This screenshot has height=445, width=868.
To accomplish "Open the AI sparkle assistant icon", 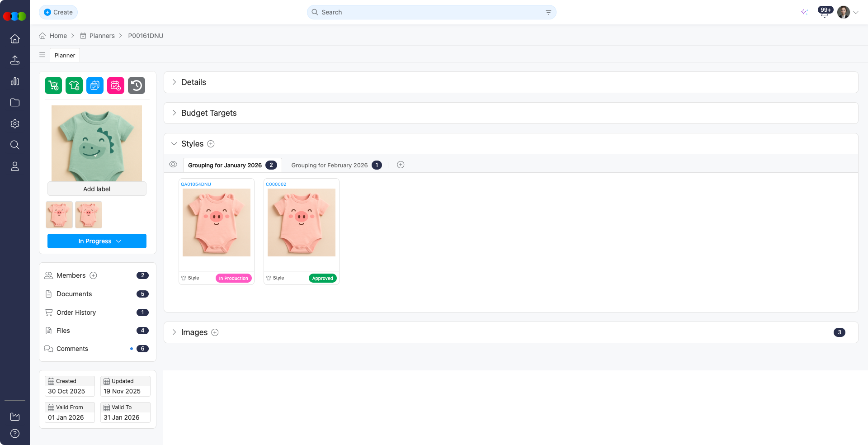I will pyautogui.click(x=804, y=12).
